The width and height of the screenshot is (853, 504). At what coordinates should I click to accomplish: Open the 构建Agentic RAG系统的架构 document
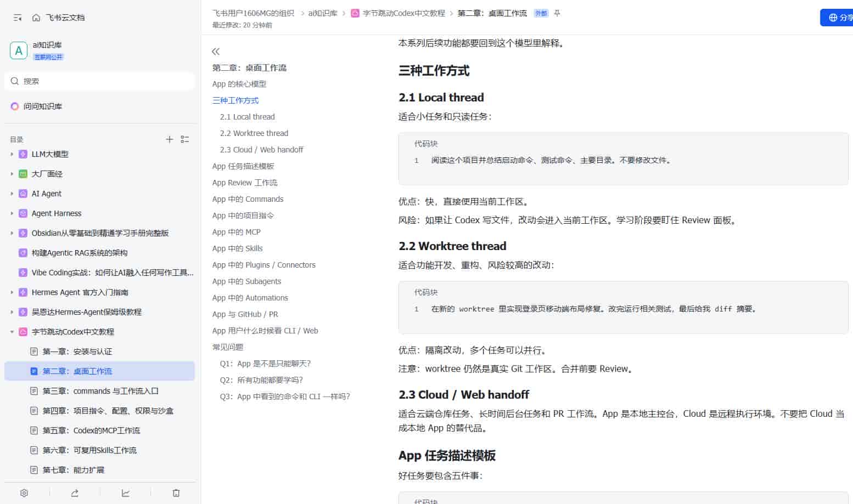[80, 253]
